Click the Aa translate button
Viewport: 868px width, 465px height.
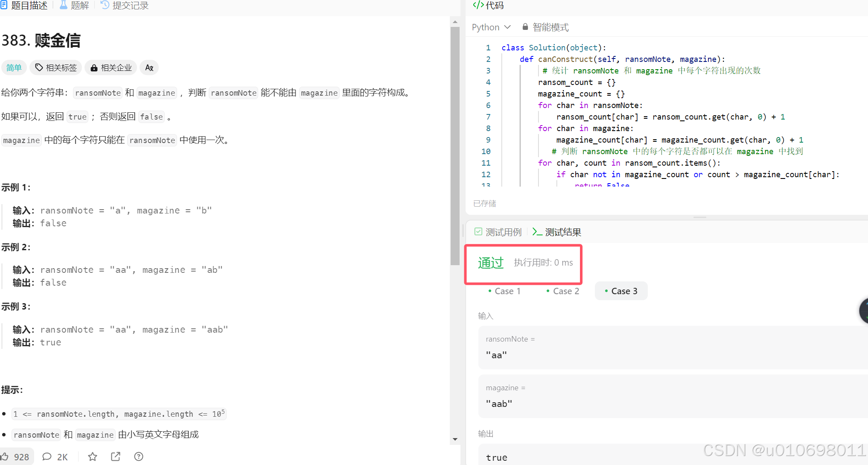[x=149, y=67]
